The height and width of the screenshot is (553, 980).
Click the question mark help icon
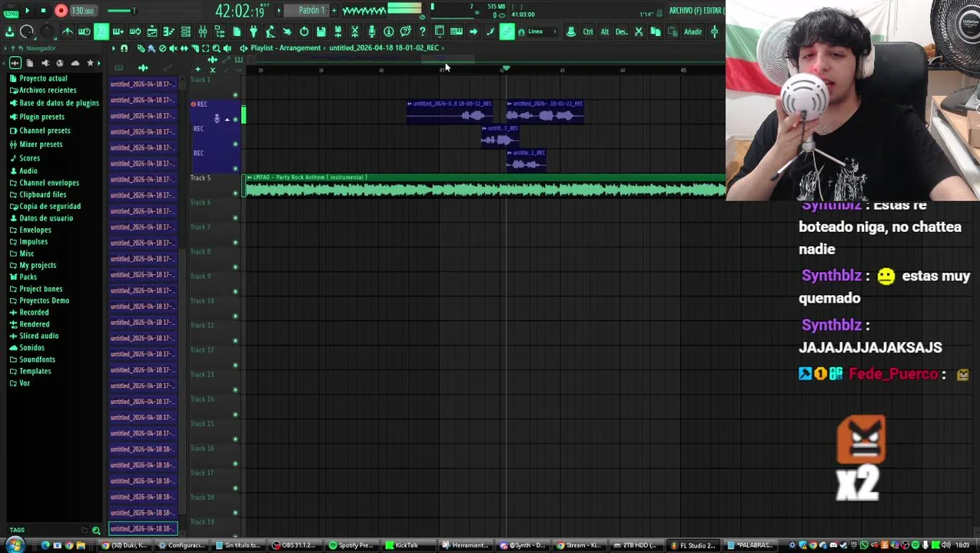422,31
